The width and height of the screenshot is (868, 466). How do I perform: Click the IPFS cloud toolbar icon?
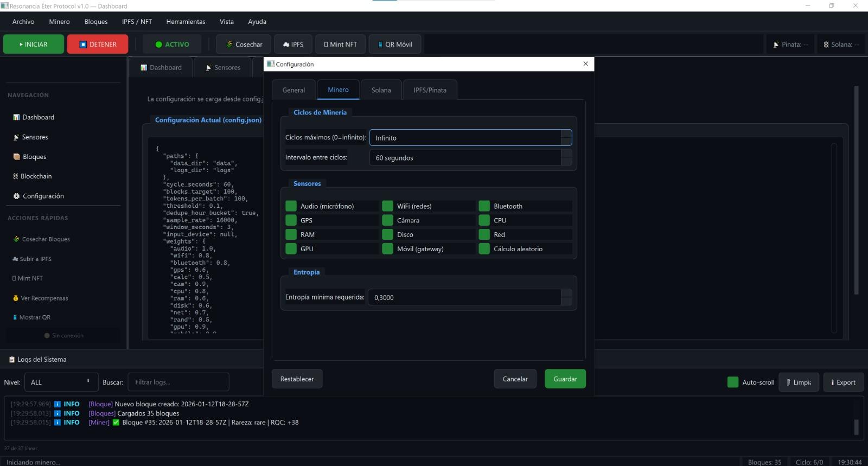pos(286,44)
